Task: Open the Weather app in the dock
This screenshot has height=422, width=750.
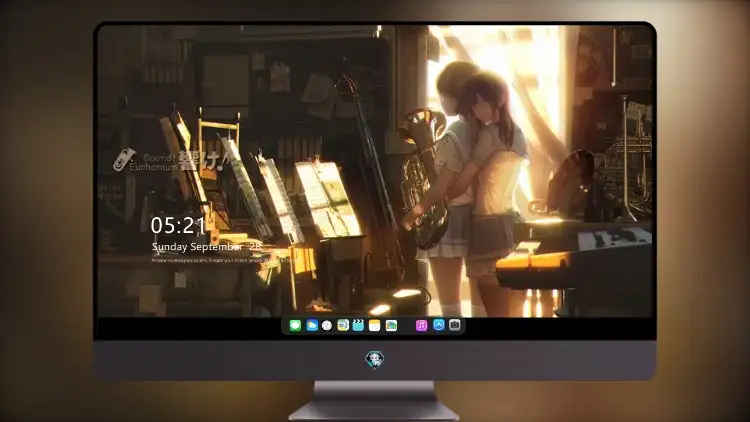Action: 311,326
